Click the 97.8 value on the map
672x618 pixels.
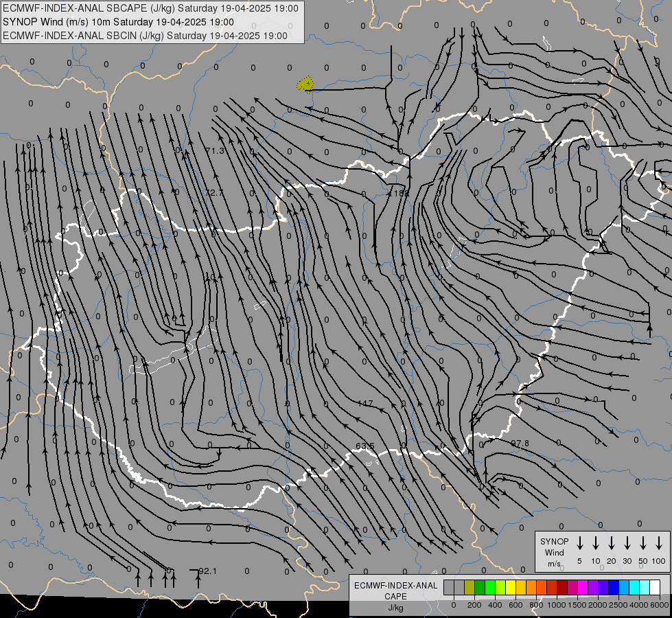click(x=520, y=443)
